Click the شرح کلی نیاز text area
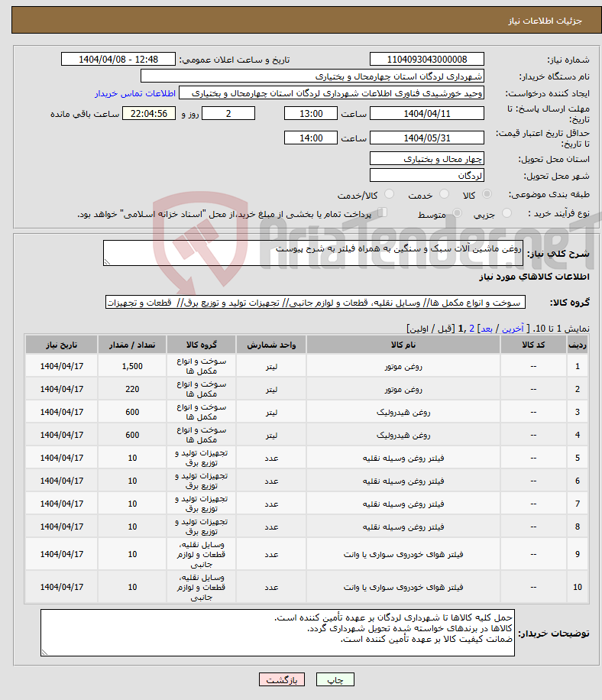602x700 pixels. [x=313, y=253]
